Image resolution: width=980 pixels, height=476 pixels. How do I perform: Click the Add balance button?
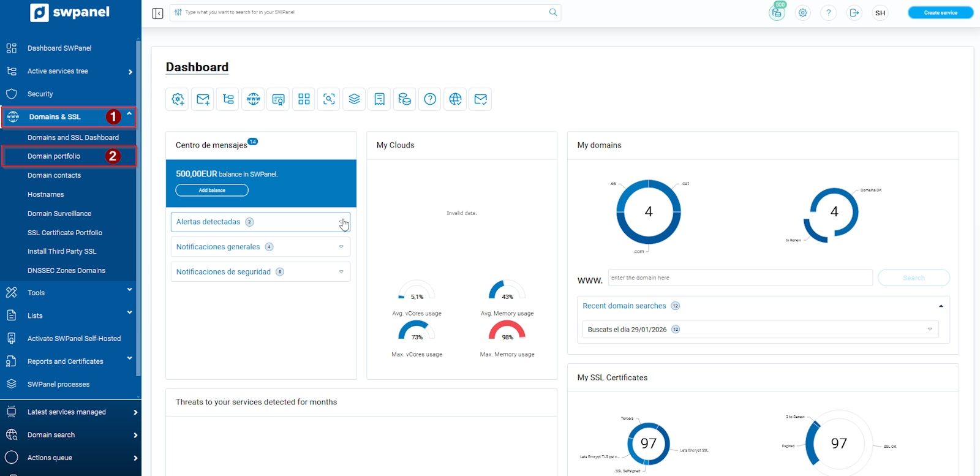[x=212, y=191]
